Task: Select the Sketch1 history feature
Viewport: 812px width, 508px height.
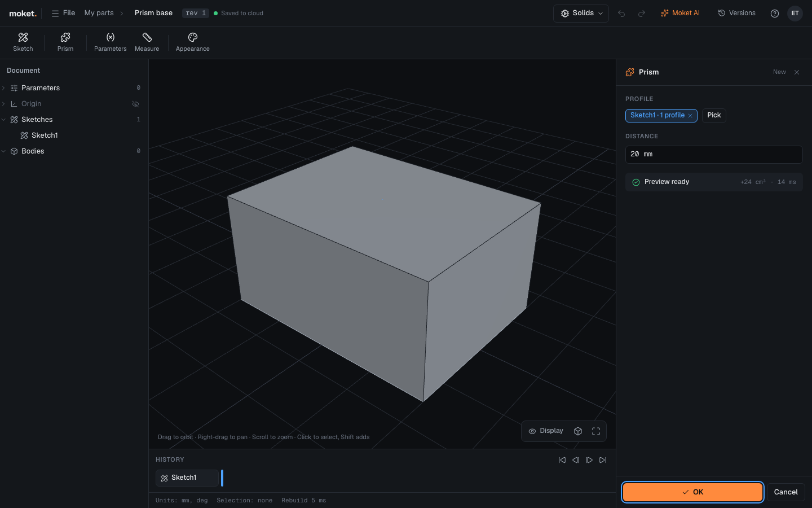Action: (x=187, y=478)
